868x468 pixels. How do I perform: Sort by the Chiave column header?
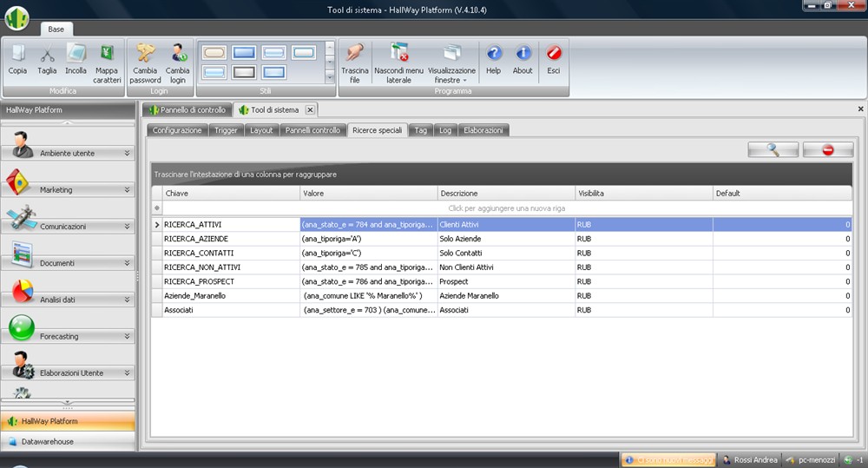coord(231,194)
